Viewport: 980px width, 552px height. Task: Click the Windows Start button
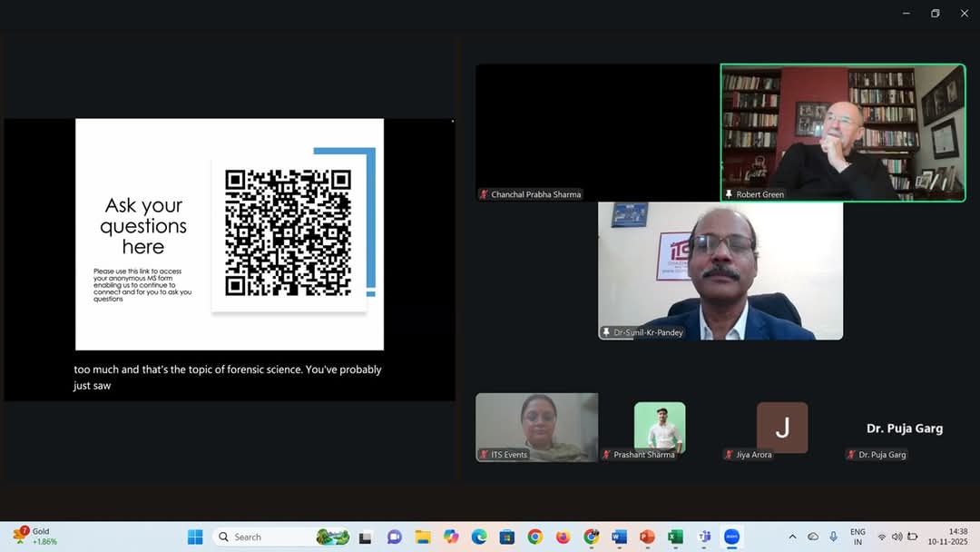[x=195, y=537]
